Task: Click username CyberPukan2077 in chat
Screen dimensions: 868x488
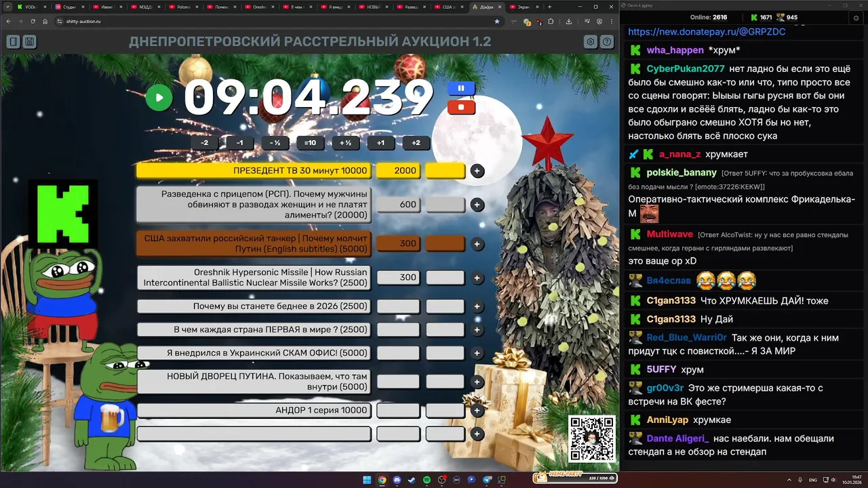Action: tap(686, 68)
